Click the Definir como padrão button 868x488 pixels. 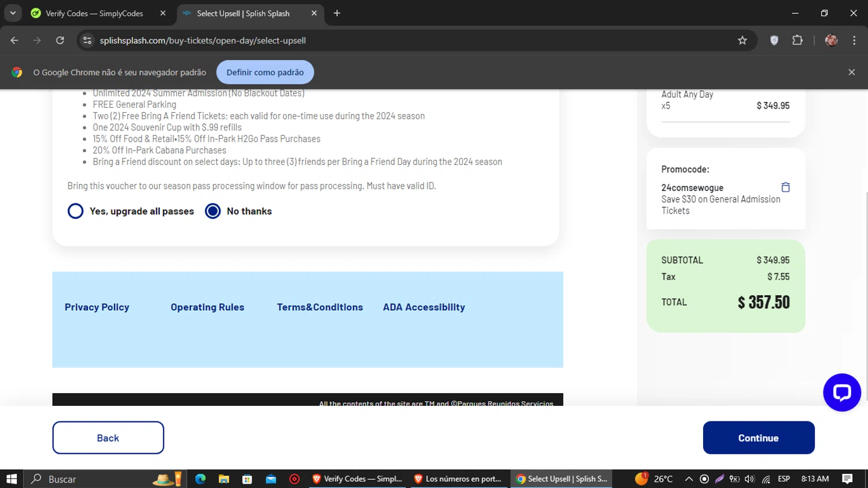click(x=265, y=72)
